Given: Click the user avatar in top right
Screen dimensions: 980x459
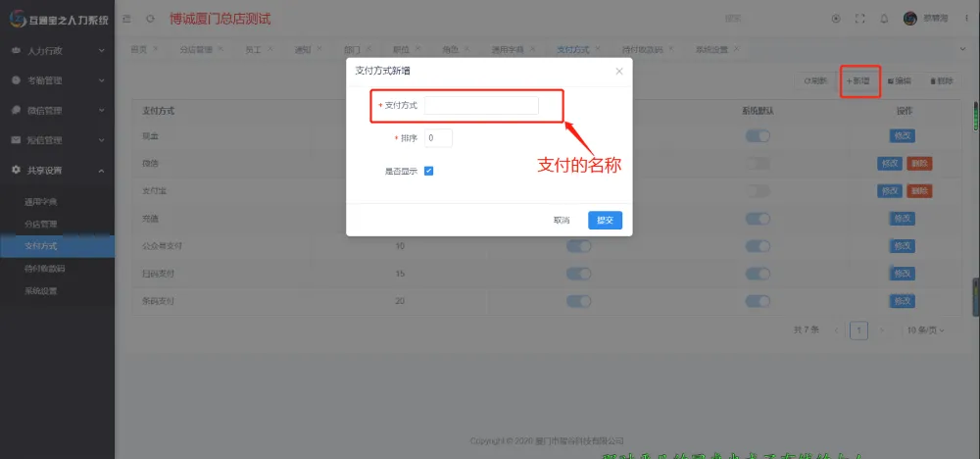Looking at the screenshot, I should click(910, 19).
